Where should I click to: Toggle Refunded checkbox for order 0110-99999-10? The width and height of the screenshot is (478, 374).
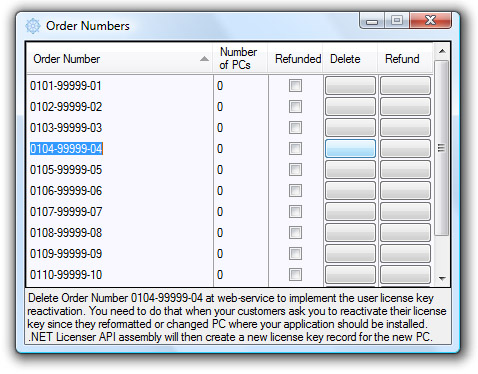(295, 275)
